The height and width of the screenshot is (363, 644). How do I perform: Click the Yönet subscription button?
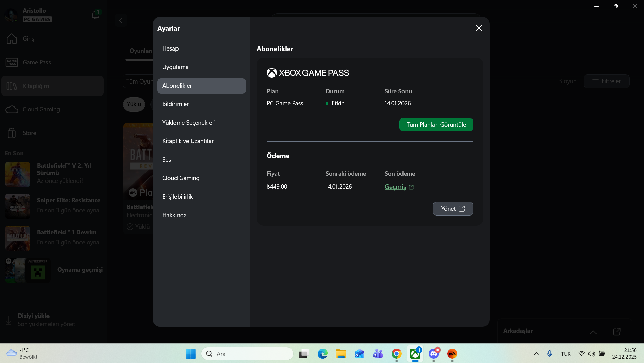[453, 209]
